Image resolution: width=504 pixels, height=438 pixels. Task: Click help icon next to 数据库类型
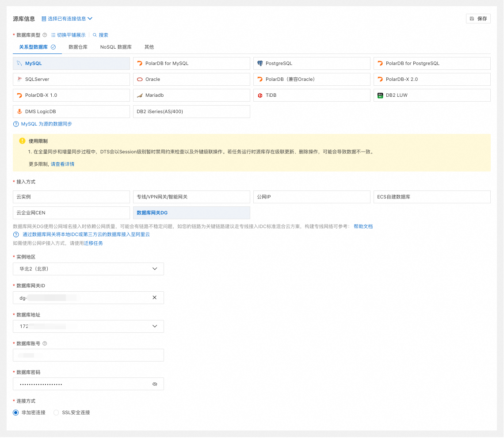[45, 35]
